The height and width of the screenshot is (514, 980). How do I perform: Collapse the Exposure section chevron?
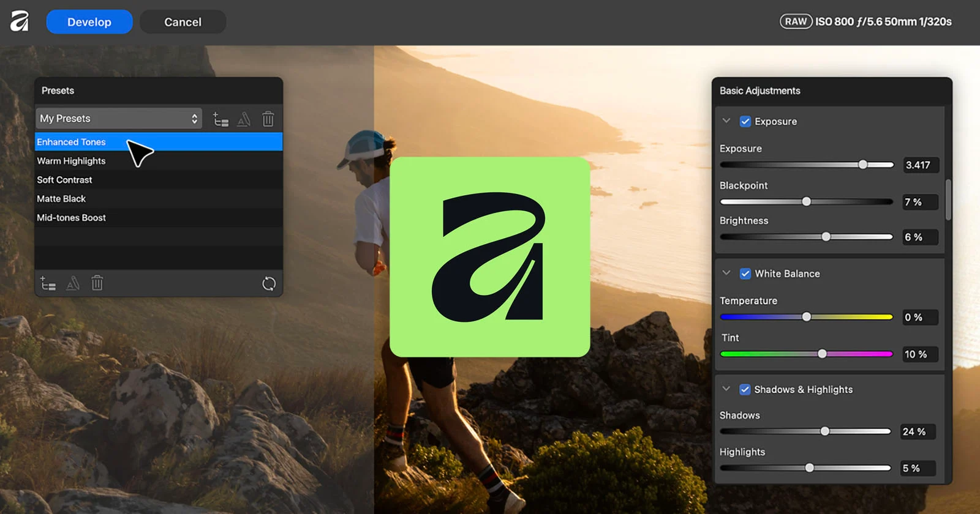pyautogui.click(x=726, y=121)
